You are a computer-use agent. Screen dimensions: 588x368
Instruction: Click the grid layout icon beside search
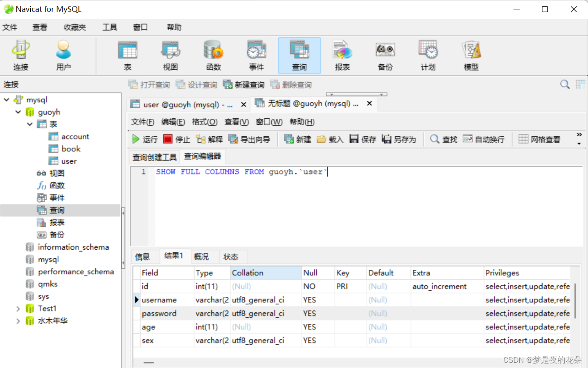580,84
